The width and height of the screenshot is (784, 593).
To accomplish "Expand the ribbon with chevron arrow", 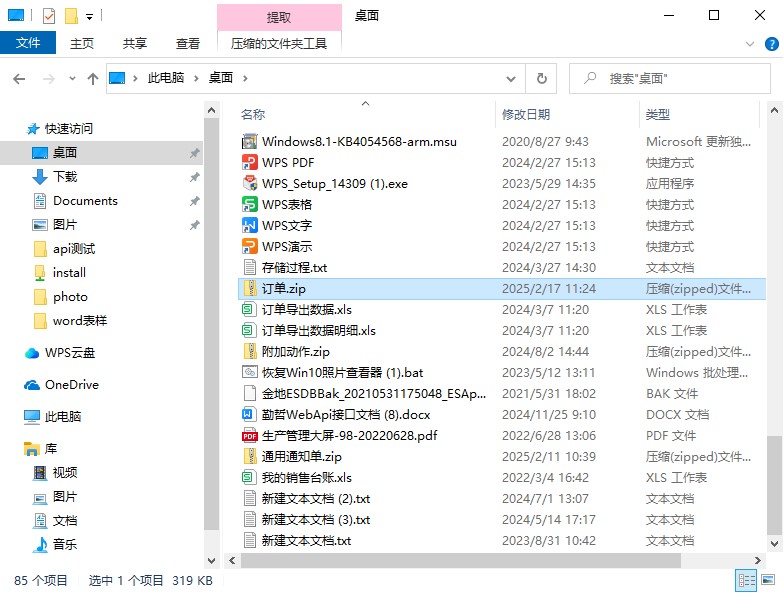I will tap(751, 44).
